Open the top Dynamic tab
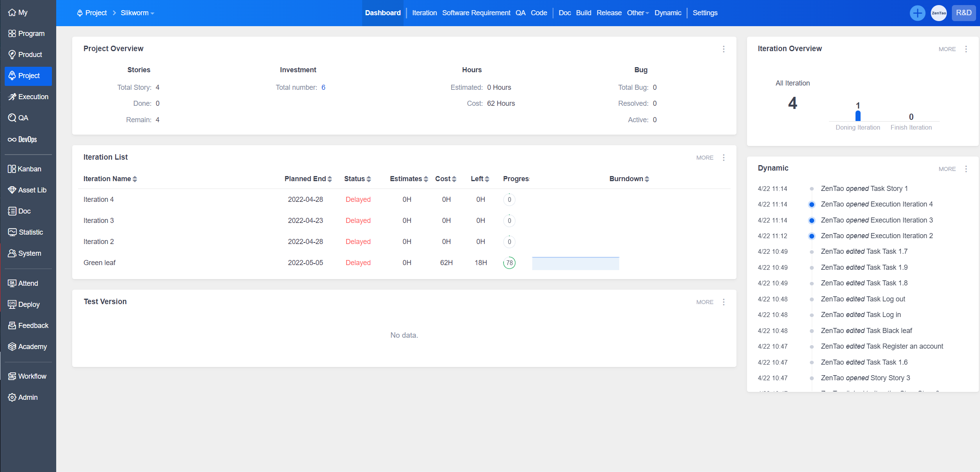The height and width of the screenshot is (472, 980). 668,13
